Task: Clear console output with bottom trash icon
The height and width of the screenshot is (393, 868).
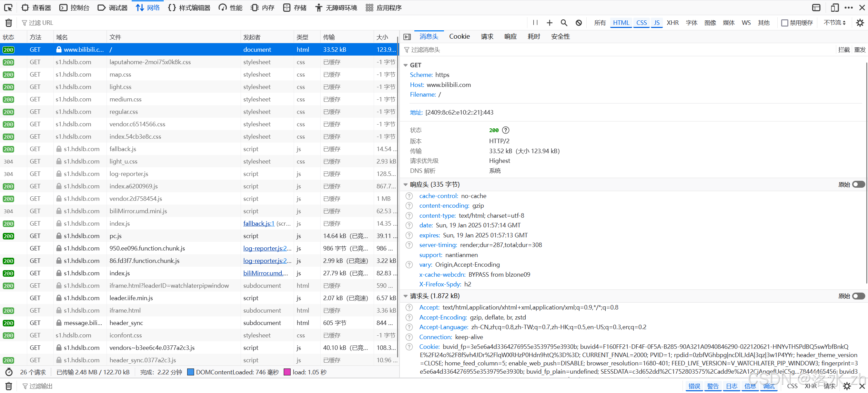Action: pyautogui.click(x=9, y=386)
